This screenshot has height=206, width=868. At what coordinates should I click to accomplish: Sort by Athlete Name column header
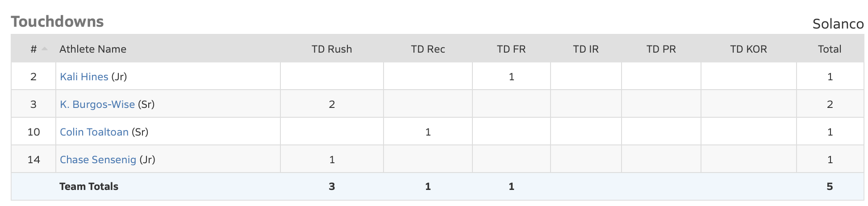[93, 49]
